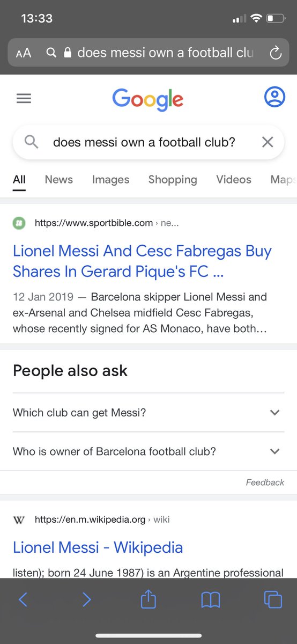The height and width of the screenshot is (644, 297).
Task: Tap the Google account profile icon
Action: tap(274, 97)
